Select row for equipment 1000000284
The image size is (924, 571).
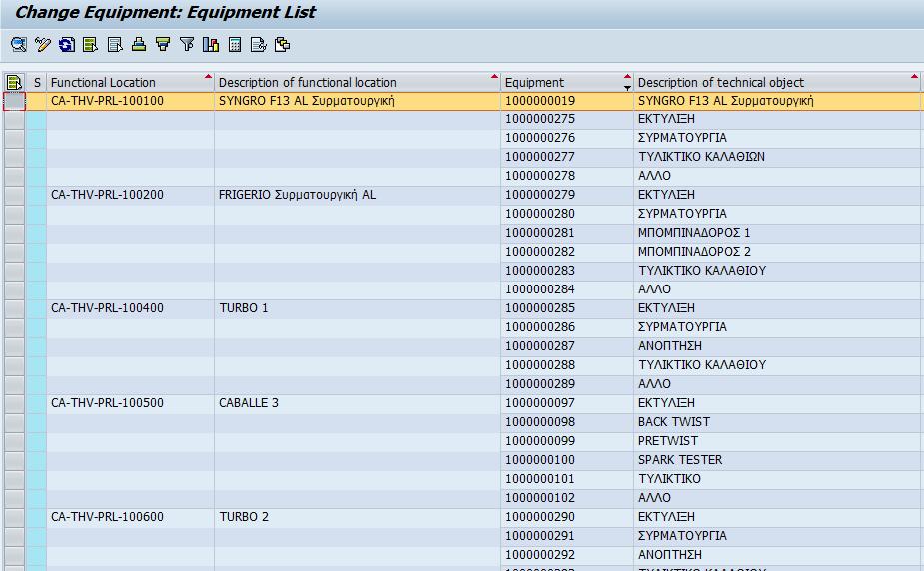pos(15,289)
